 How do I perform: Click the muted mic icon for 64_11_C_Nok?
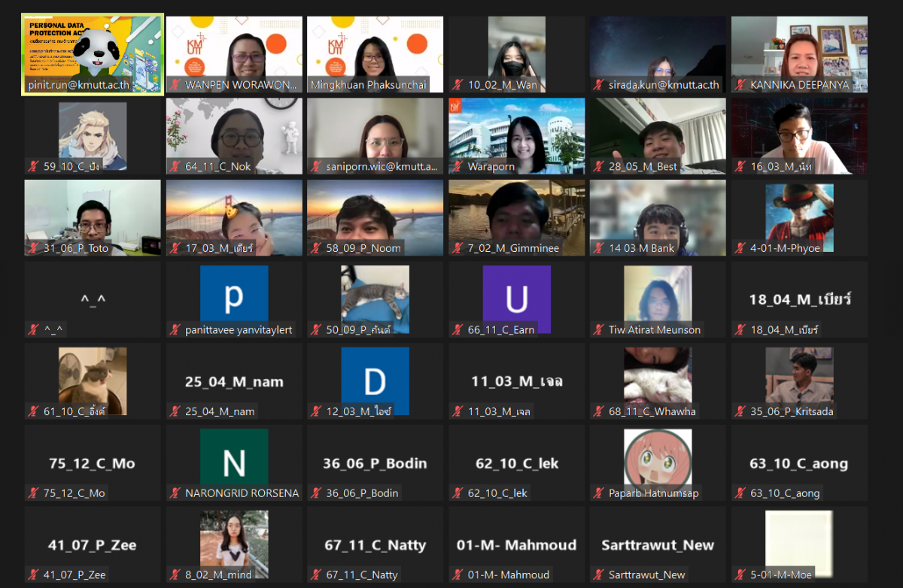tap(175, 166)
